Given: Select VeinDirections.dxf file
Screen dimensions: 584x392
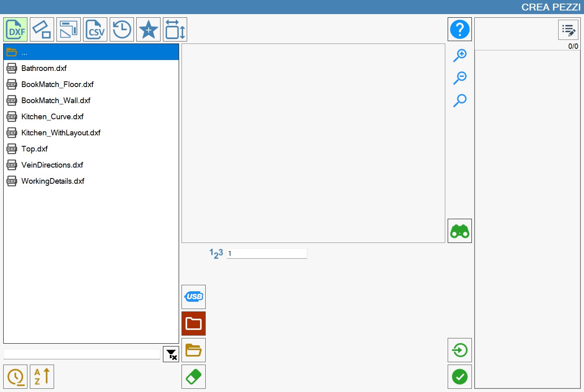Looking at the screenshot, I should (x=91, y=165).
